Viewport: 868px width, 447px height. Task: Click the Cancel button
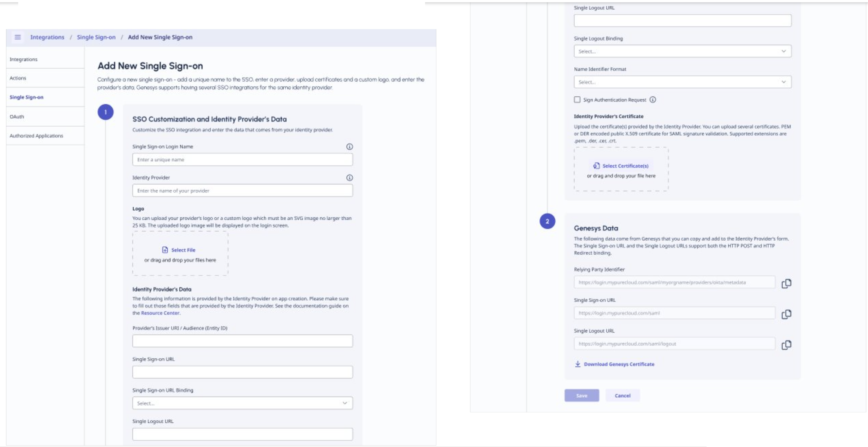622,396
